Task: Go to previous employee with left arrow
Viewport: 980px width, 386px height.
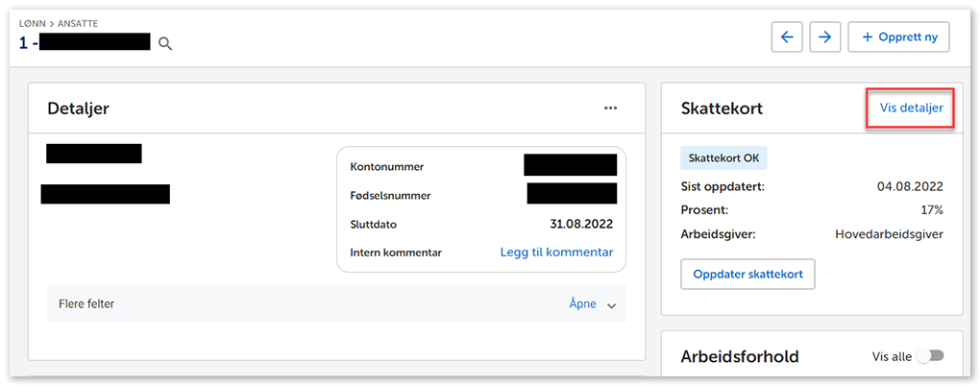Action: click(x=787, y=36)
